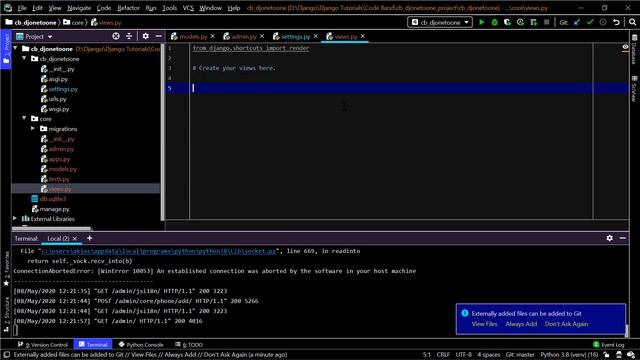Close the views.py tab
Screen dimensions: 640x360
tap(362, 36)
